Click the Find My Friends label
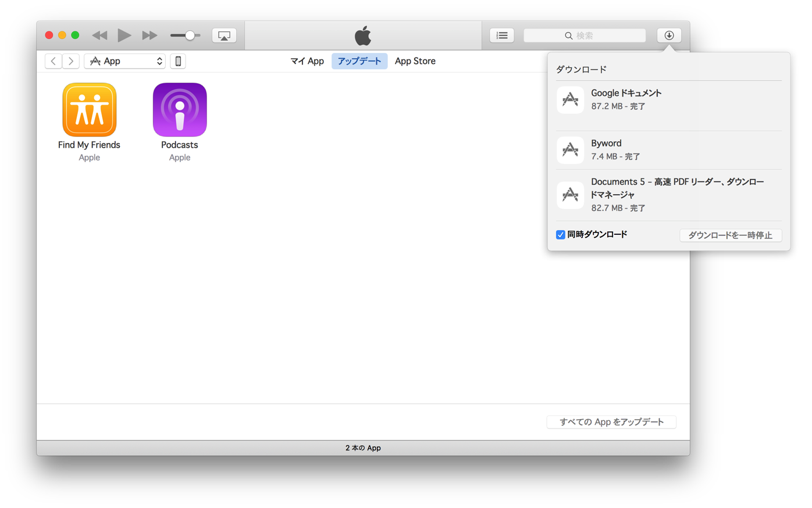The width and height of the screenshot is (812, 508). point(89,145)
